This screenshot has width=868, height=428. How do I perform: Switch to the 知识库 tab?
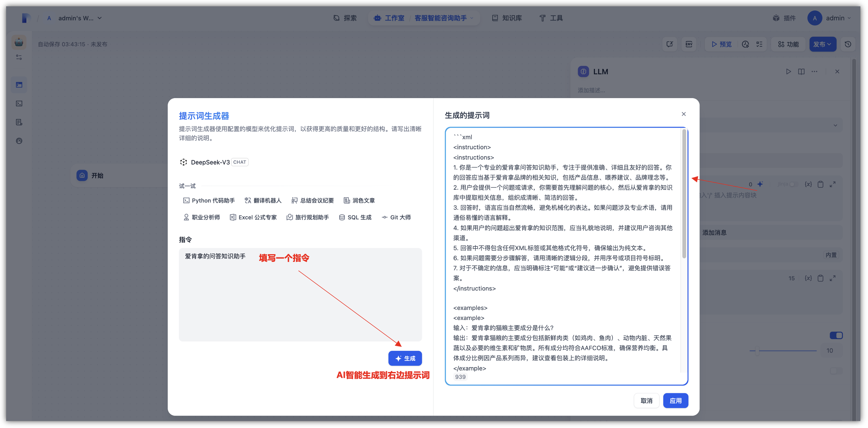click(x=507, y=18)
